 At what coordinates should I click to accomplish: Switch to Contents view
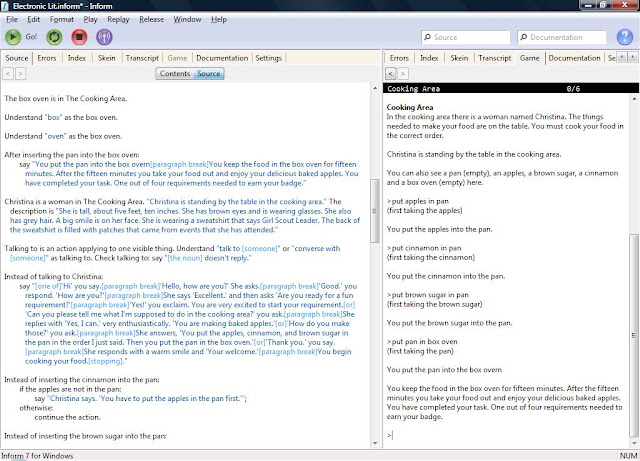[175, 73]
